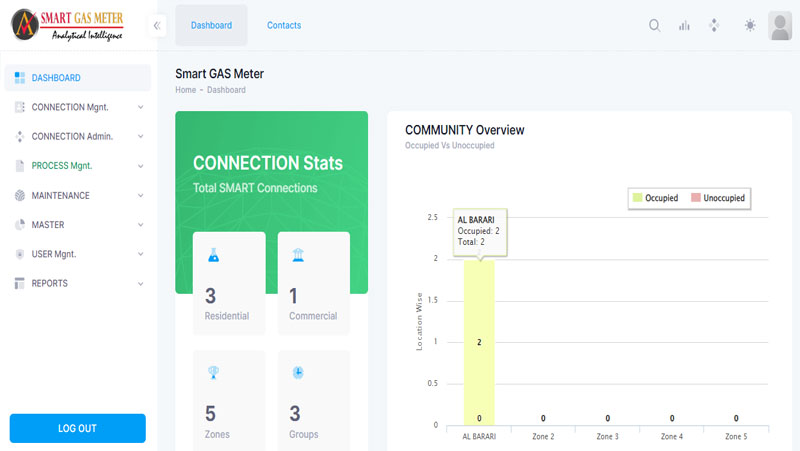Select the Dashboard top tab
This screenshot has height=451, width=800.
coord(211,25)
